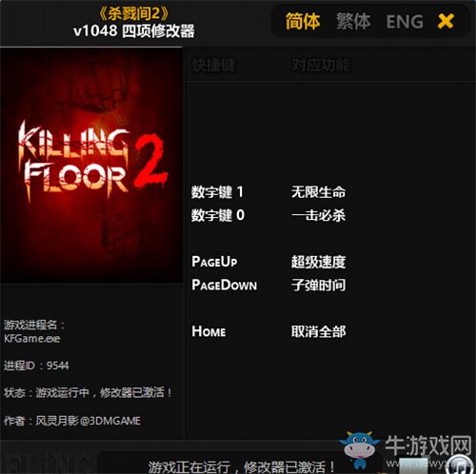Viewport: 476px width, 474px height.
Task: Enable 超级速度 super speed option
Action: tap(318, 262)
